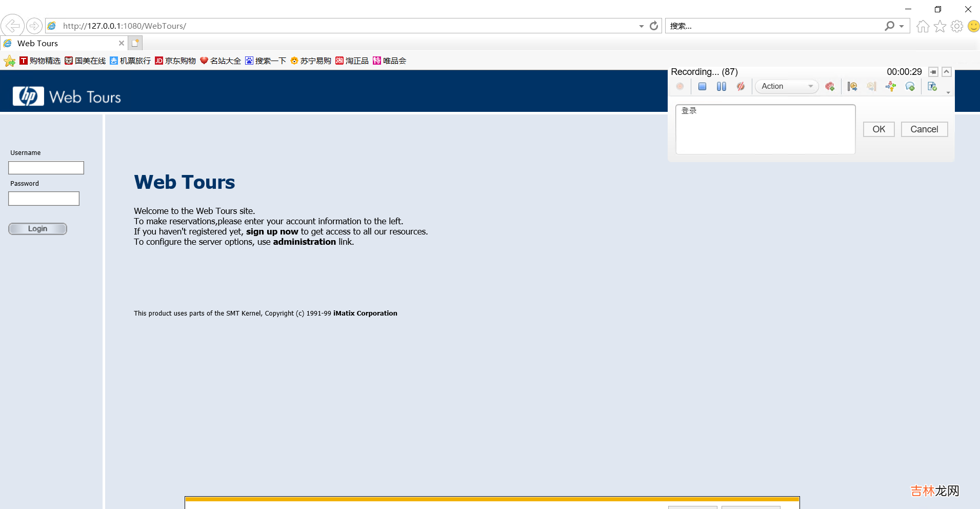Open the search provider dropdown arrow

(x=902, y=26)
